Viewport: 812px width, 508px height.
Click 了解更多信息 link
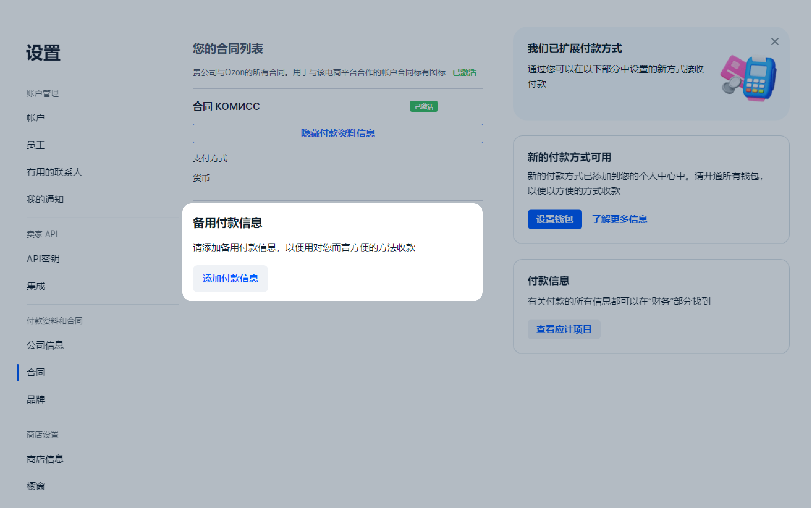click(620, 219)
